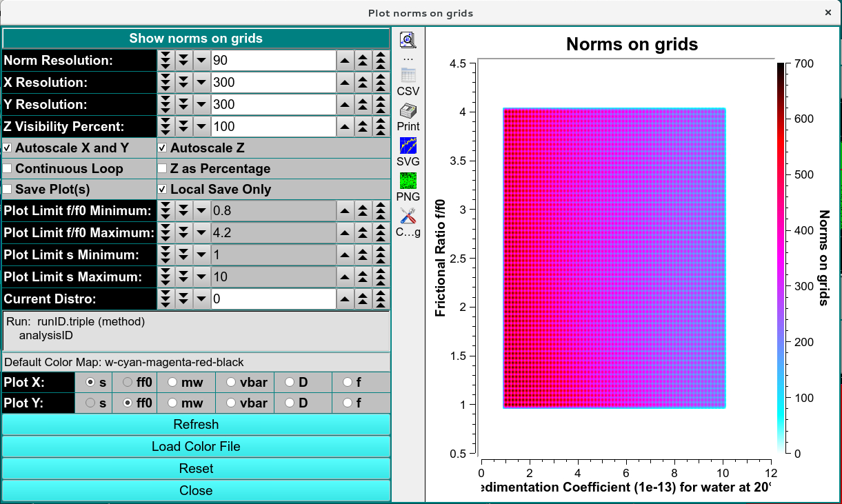The image size is (842, 504).
Task: Click the zoom plot inspection icon
Action: pyautogui.click(x=407, y=39)
